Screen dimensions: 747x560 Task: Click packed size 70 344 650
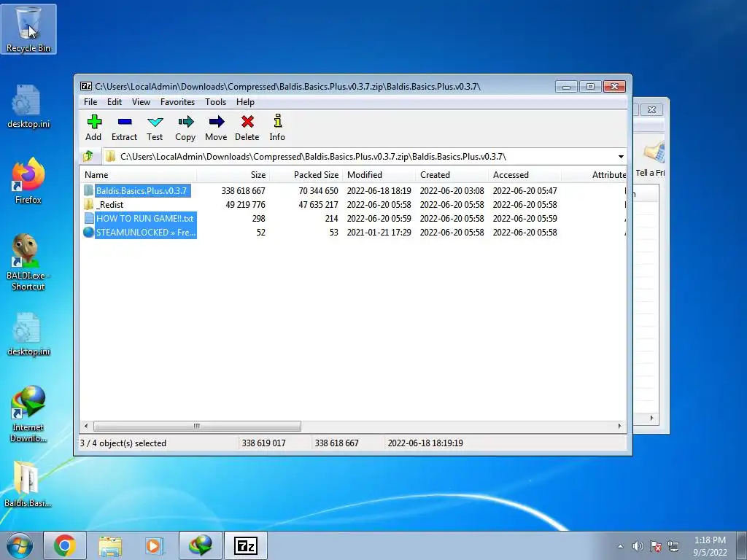pos(318,190)
